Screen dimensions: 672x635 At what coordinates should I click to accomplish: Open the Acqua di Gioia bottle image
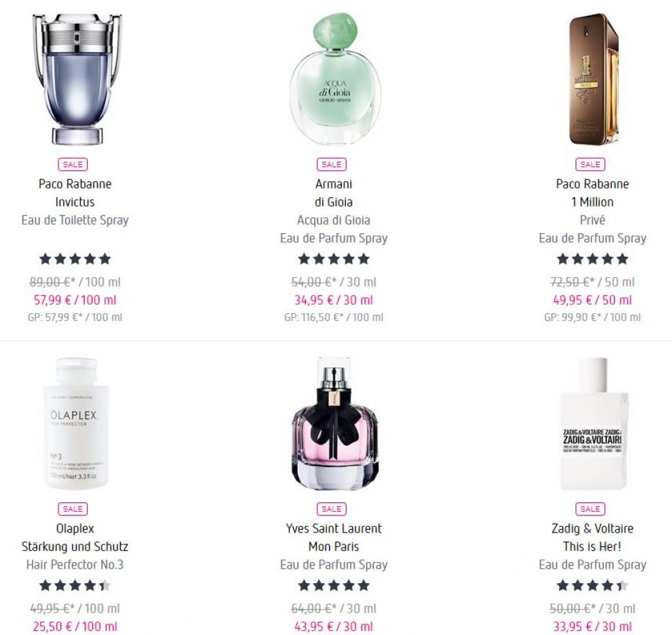[x=334, y=79]
